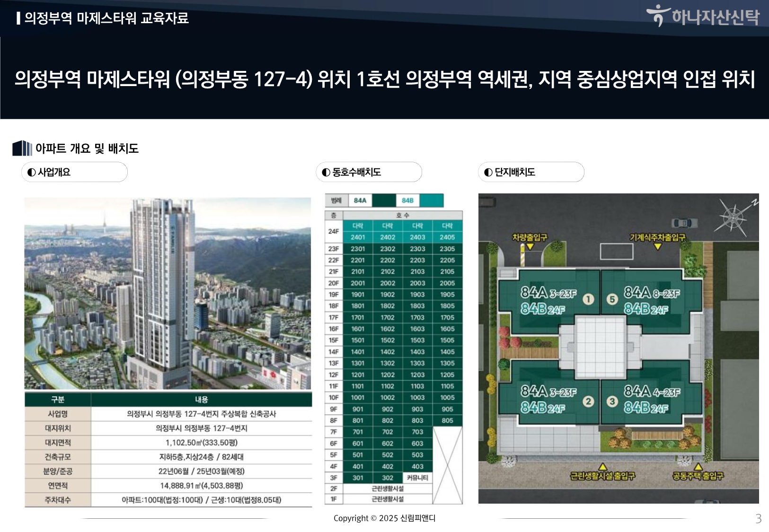This screenshot has height=532, width=769.
Task: Select the 단지배치도 section label
Action: click(x=531, y=172)
